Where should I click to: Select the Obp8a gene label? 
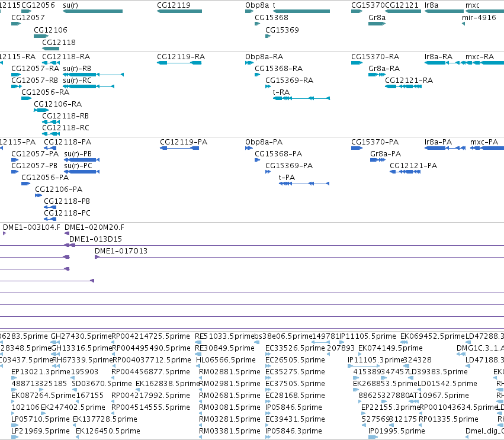tap(257, 5)
